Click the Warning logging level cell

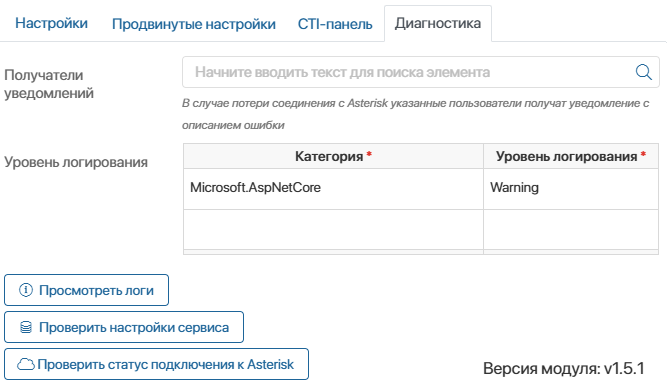[571, 188]
